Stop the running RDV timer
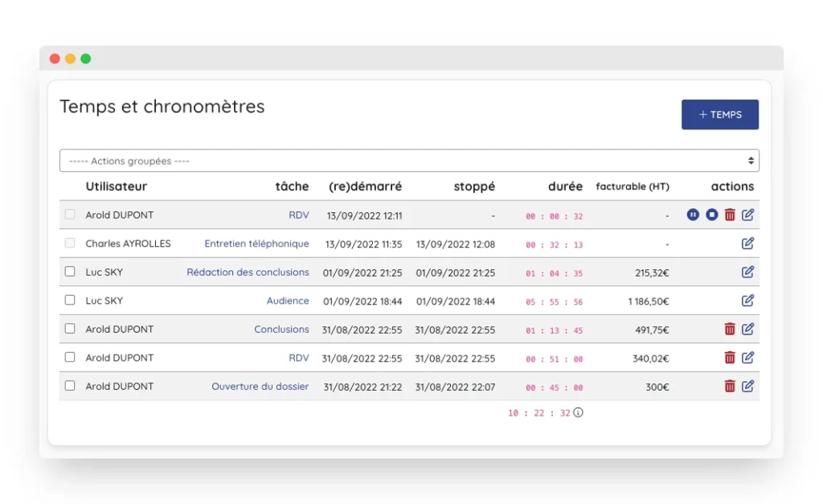Screen dimensions: 823x504 pos(711,215)
